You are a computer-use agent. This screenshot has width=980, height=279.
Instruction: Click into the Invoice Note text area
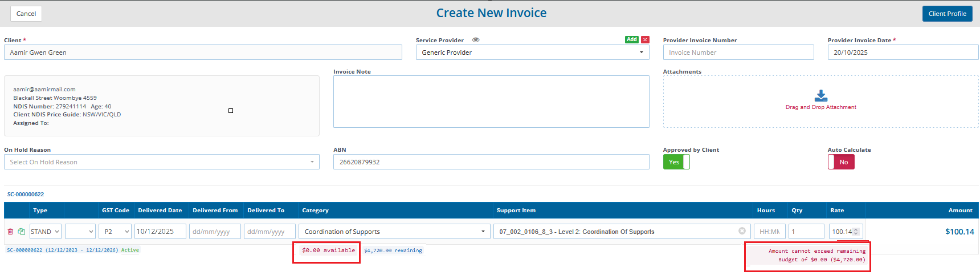click(491, 102)
